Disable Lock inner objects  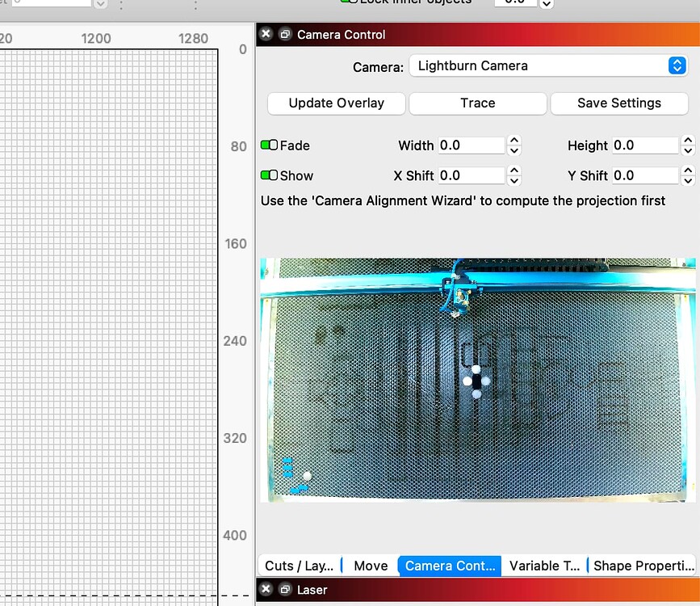pyautogui.click(x=350, y=2)
